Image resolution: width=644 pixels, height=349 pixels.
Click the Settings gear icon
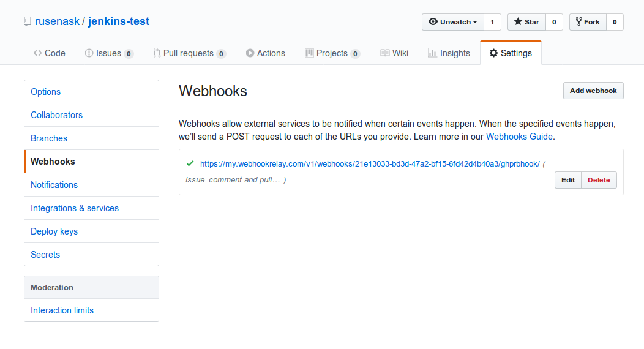(493, 53)
